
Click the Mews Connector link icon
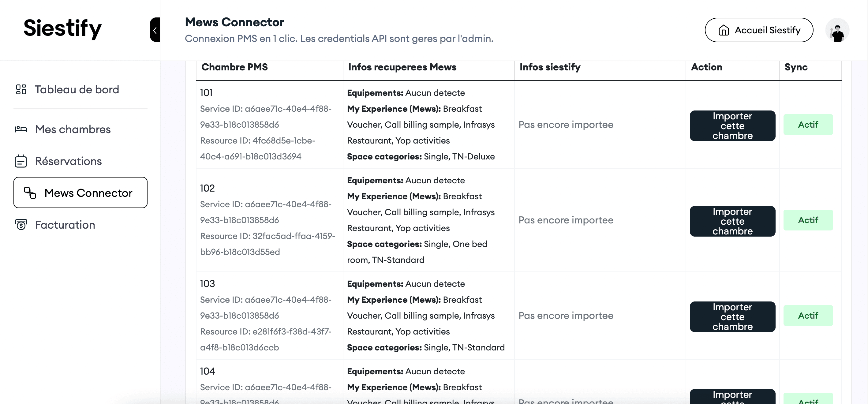click(30, 193)
